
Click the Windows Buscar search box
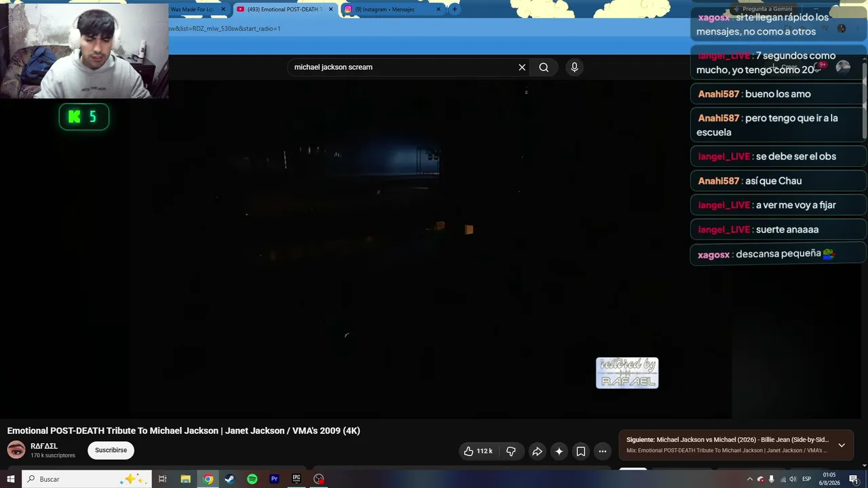(88, 479)
